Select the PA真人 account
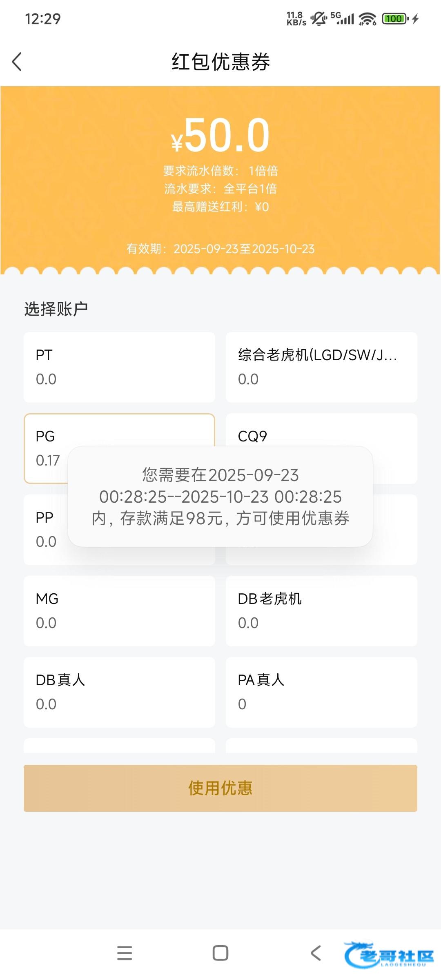 [x=321, y=692]
